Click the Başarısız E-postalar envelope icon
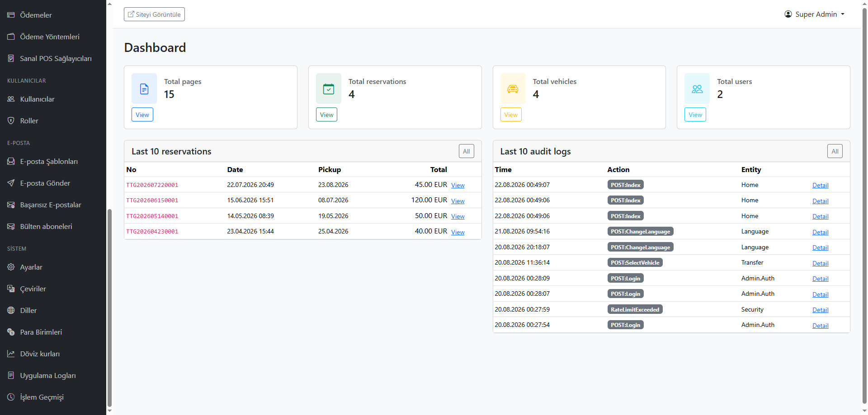The width and height of the screenshot is (868, 415). 11,205
